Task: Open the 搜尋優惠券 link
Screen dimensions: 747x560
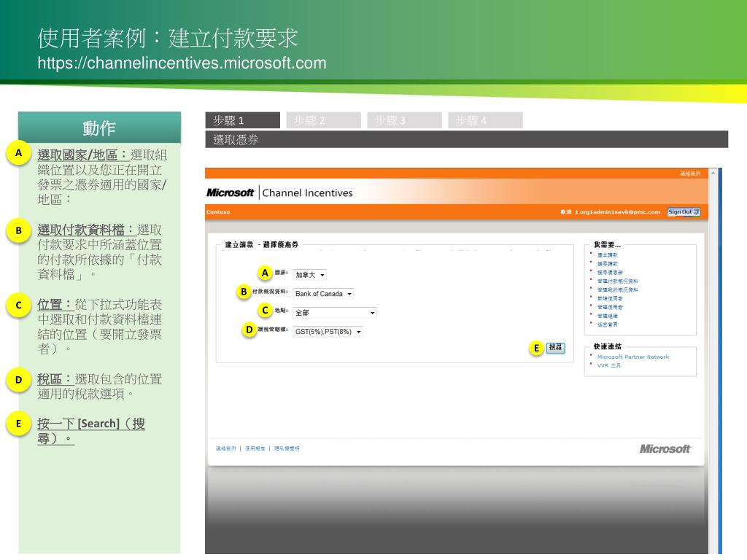Action: (610, 273)
